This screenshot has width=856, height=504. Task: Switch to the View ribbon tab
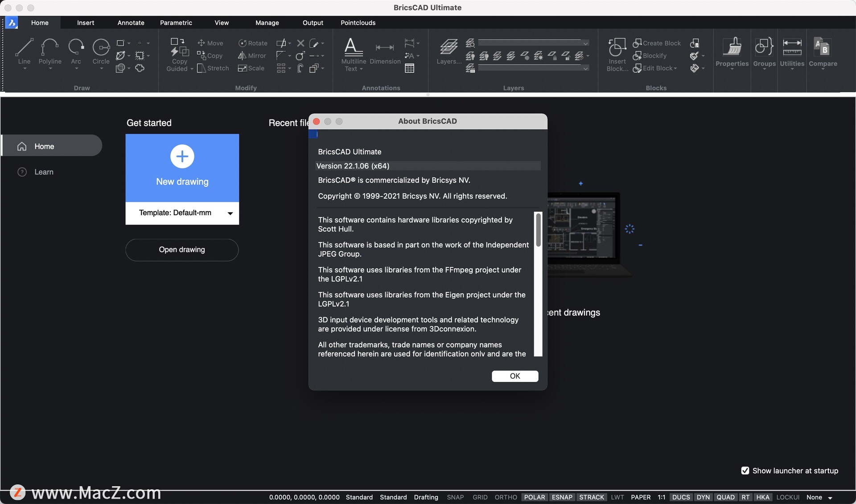tap(221, 22)
